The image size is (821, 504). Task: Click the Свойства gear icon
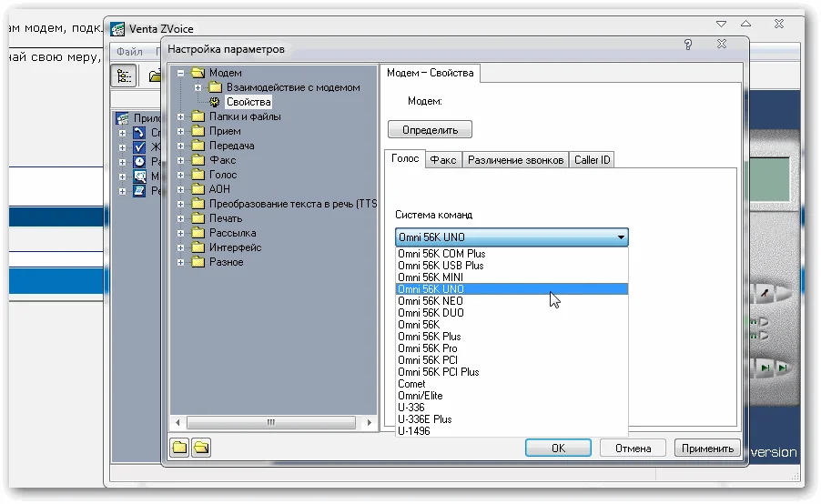click(x=215, y=102)
